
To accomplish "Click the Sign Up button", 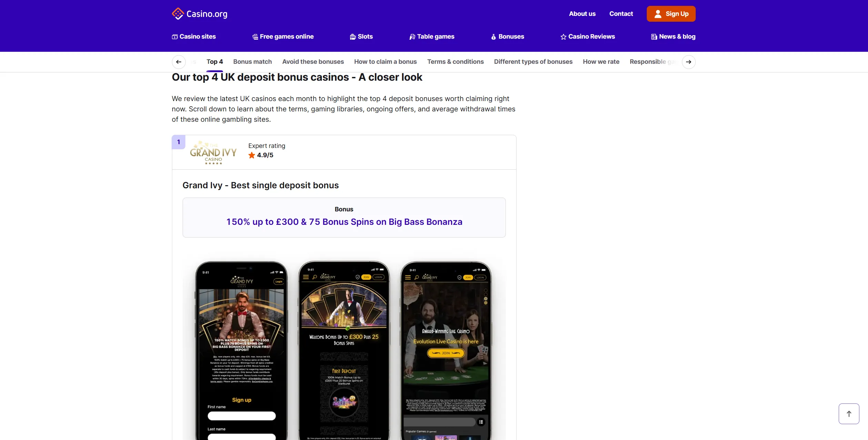I will point(671,14).
